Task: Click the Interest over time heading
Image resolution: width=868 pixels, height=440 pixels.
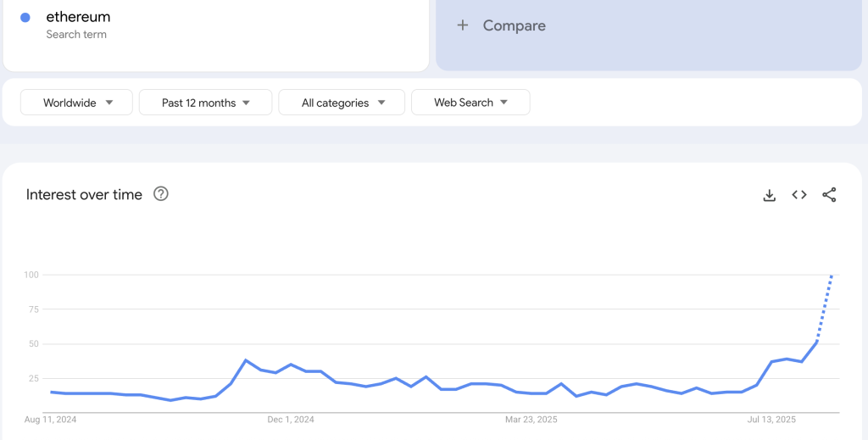Action: coord(84,195)
